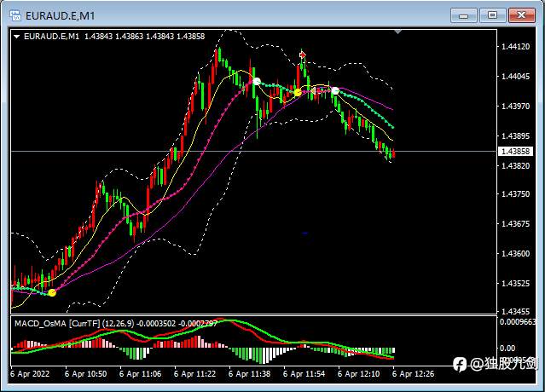Click the 6 Apr 2022 date label
The width and height of the screenshot is (545, 392).
click(30, 374)
